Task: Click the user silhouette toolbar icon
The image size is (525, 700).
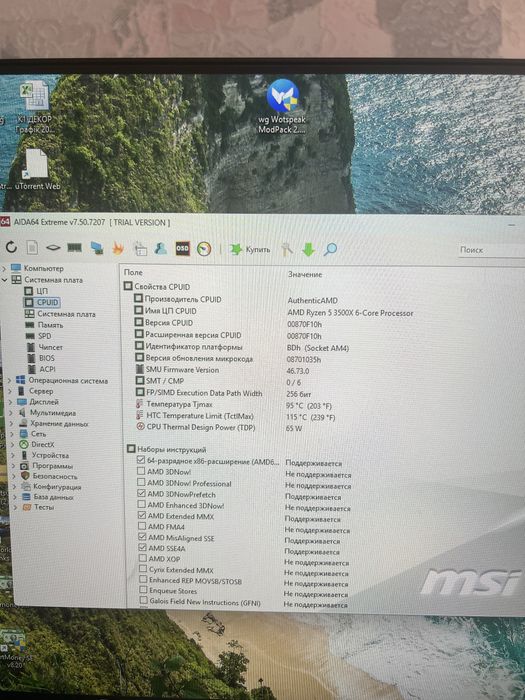Action: point(161,248)
